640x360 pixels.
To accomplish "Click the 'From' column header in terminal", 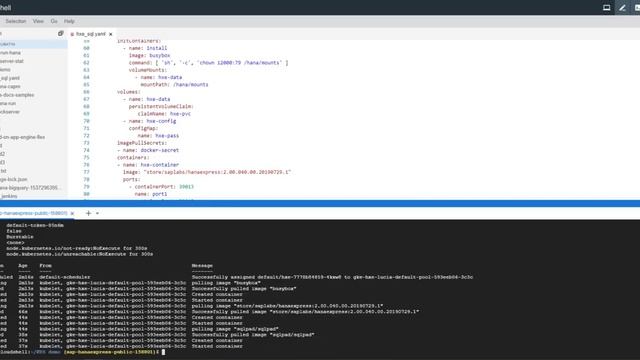I will click(45, 266).
